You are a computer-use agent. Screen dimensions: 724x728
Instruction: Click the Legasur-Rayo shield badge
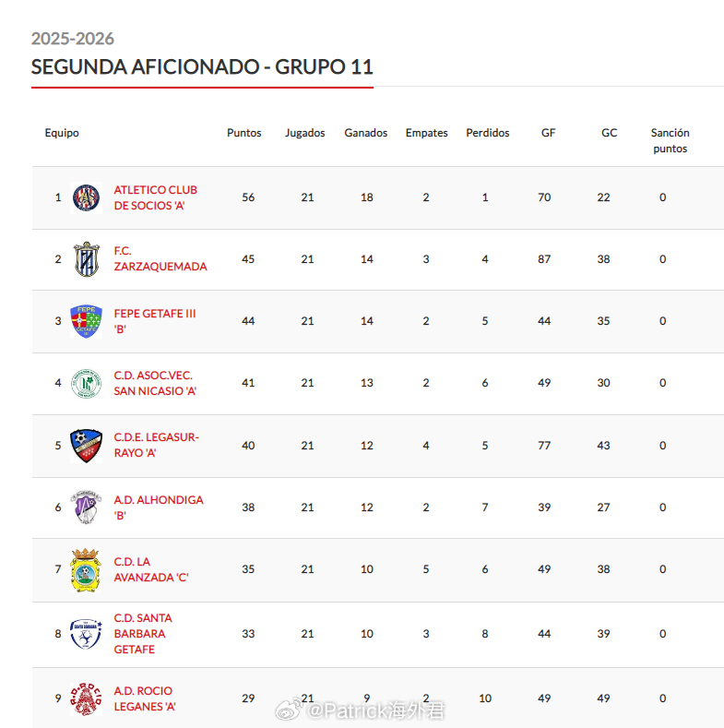[86, 446]
